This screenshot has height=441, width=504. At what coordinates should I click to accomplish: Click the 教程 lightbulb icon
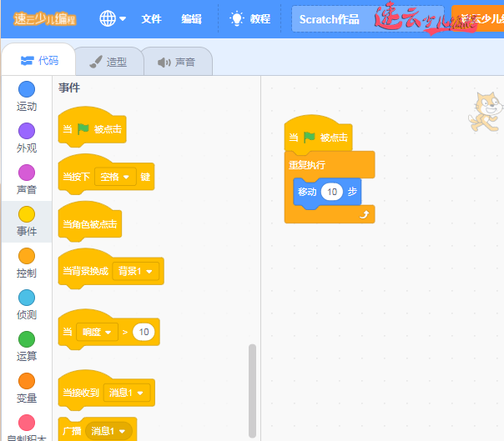[x=238, y=18]
